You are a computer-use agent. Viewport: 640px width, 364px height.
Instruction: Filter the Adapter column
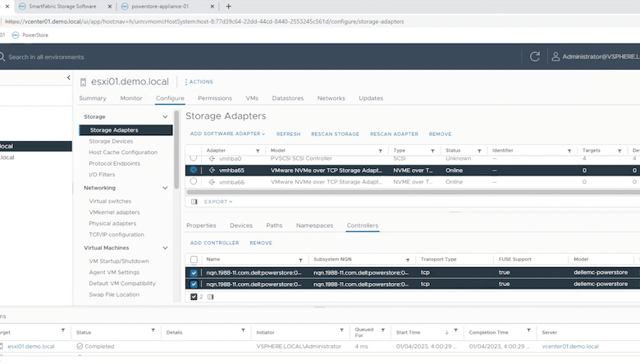(258, 151)
